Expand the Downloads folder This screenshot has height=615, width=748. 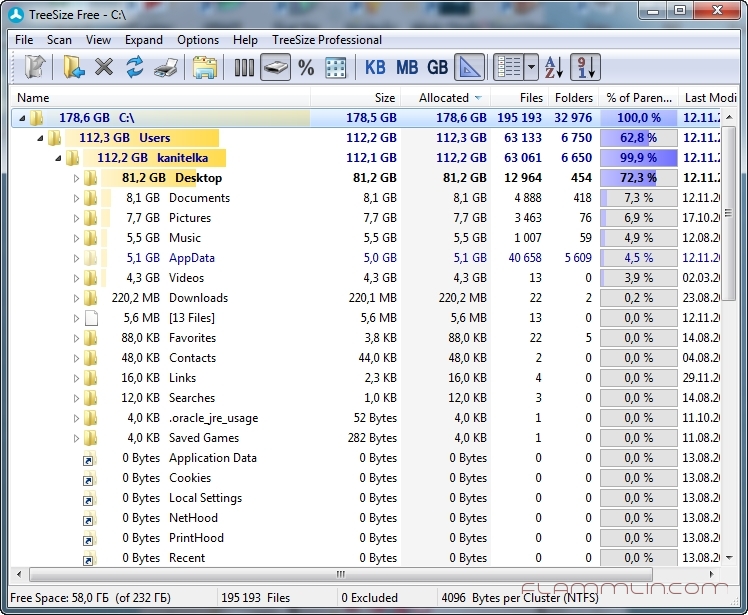click(x=76, y=298)
